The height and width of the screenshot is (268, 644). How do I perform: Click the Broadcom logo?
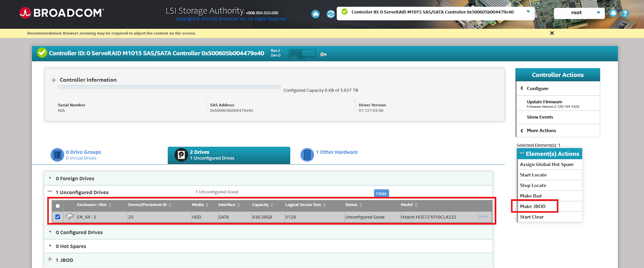[x=62, y=13]
